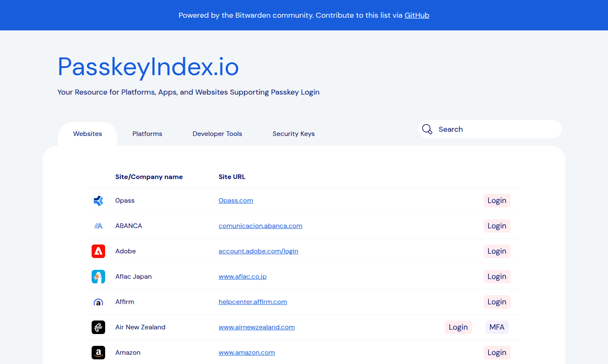This screenshot has height=364, width=608.
Task: Select the Security Keys tab
Action: pos(293,133)
